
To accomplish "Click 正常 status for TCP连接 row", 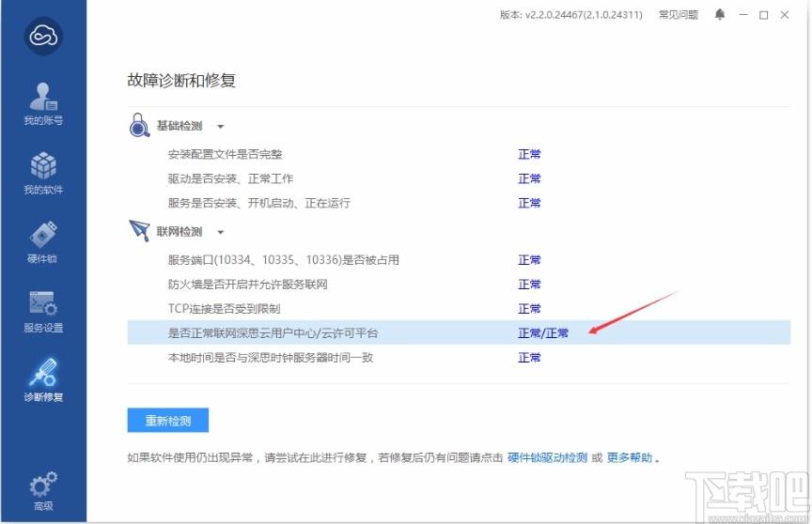I will point(529,309).
